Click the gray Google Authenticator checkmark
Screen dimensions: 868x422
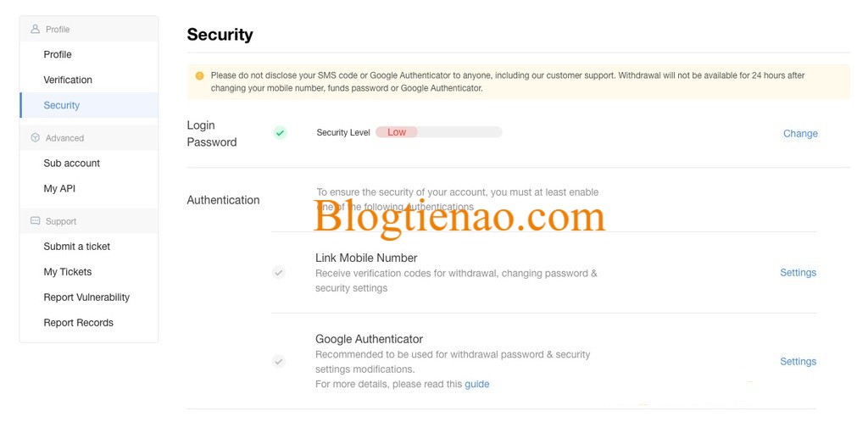click(x=278, y=361)
